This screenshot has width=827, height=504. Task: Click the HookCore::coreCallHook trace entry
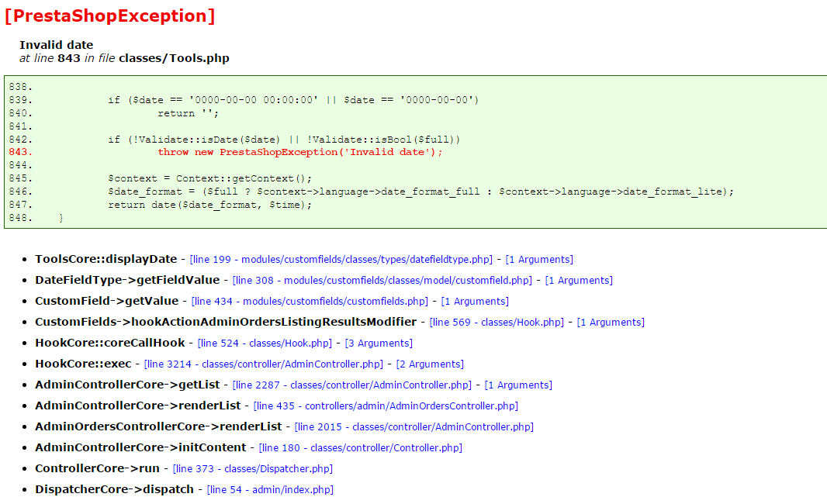[109, 343]
